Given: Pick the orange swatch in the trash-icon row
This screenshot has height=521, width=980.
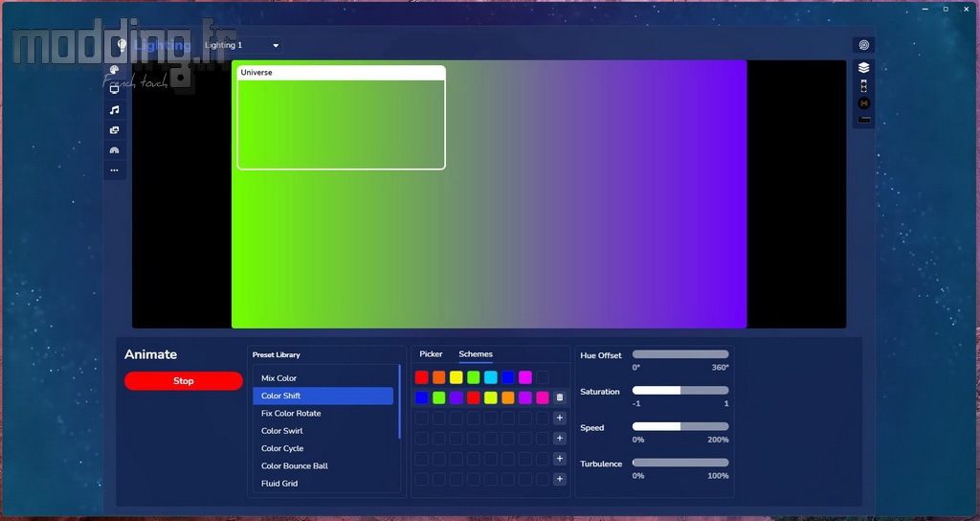Looking at the screenshot, I should pyautogui.click(x=507, y=397).
